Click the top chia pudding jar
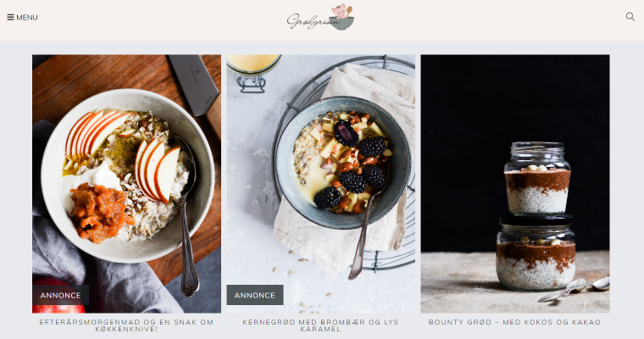644x339 pixels. click(537, 177)
